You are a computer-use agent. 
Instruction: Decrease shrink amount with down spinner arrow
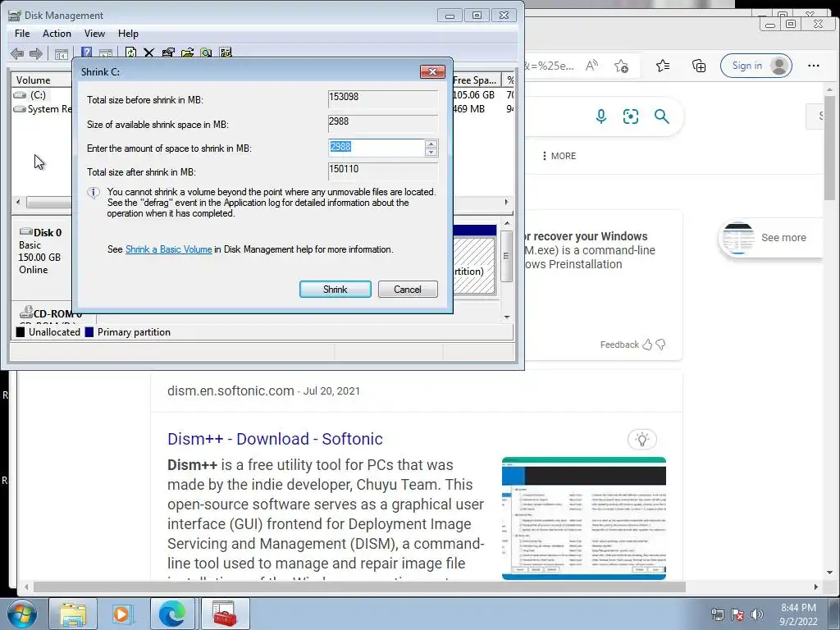point(431,152)
